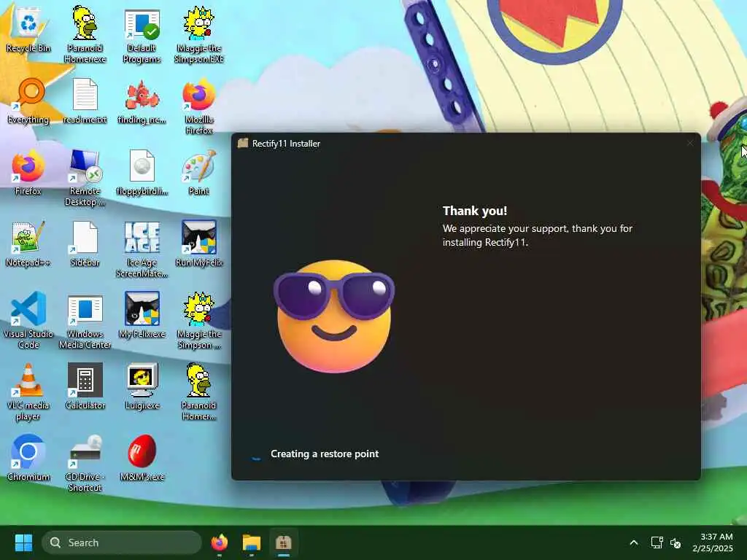This screenshot has height=560, width=747.
Task: Select Paranoid Homer icon beside Luigi.exe
Action: [x=198, y=392]
